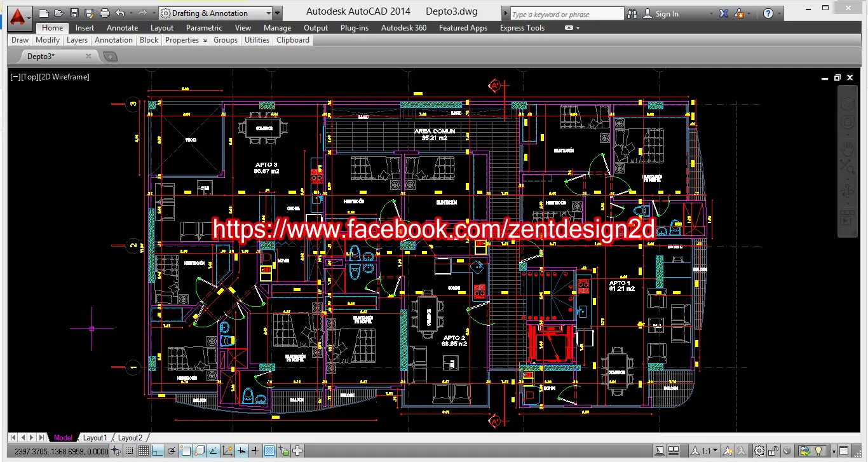This screenshot has height=462, width=868.
Task: Click the Auto-add annotation scales icon
Action: pyautogui.click(x=742, y=451)
